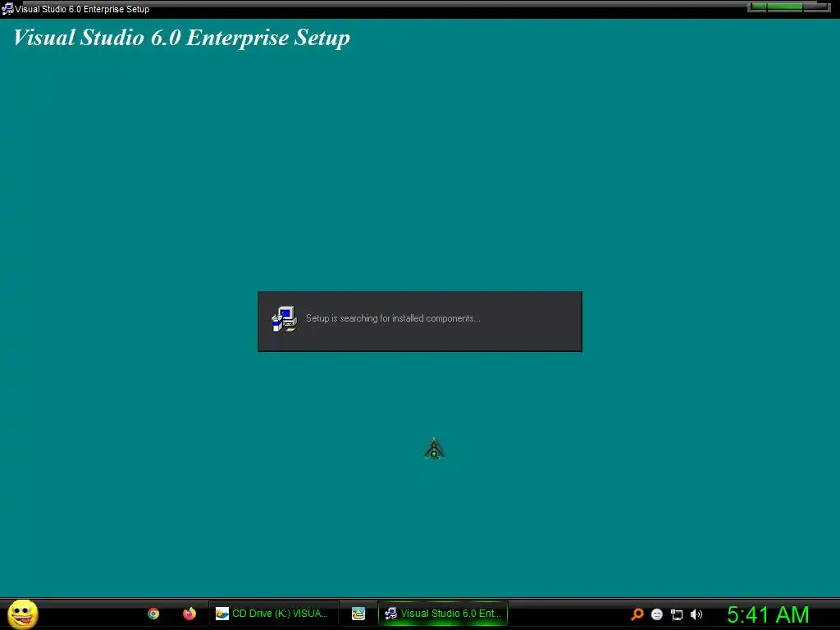Viewport: 840px width, 630px height.
Task: Activate Visual Studio 6.0 Ent... taskbar button
Action: pos(443,614)
